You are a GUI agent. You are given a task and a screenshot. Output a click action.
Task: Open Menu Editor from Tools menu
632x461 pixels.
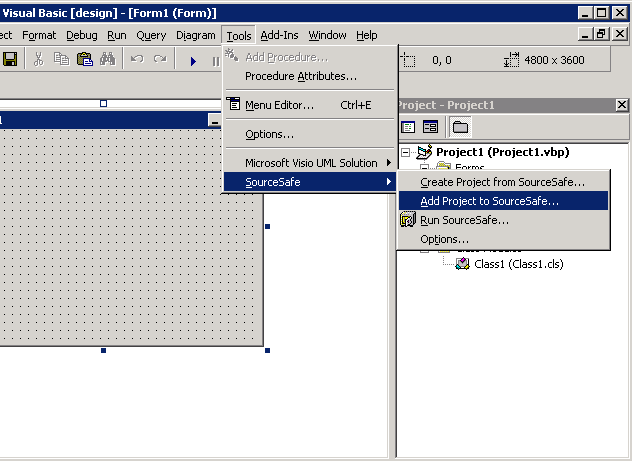[x=280, y=104]
